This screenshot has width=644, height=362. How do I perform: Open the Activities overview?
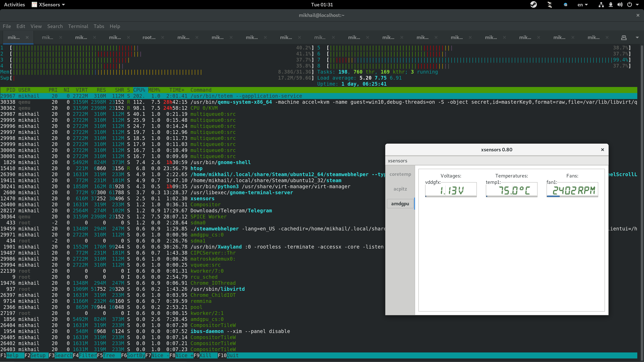coord(14,5)
